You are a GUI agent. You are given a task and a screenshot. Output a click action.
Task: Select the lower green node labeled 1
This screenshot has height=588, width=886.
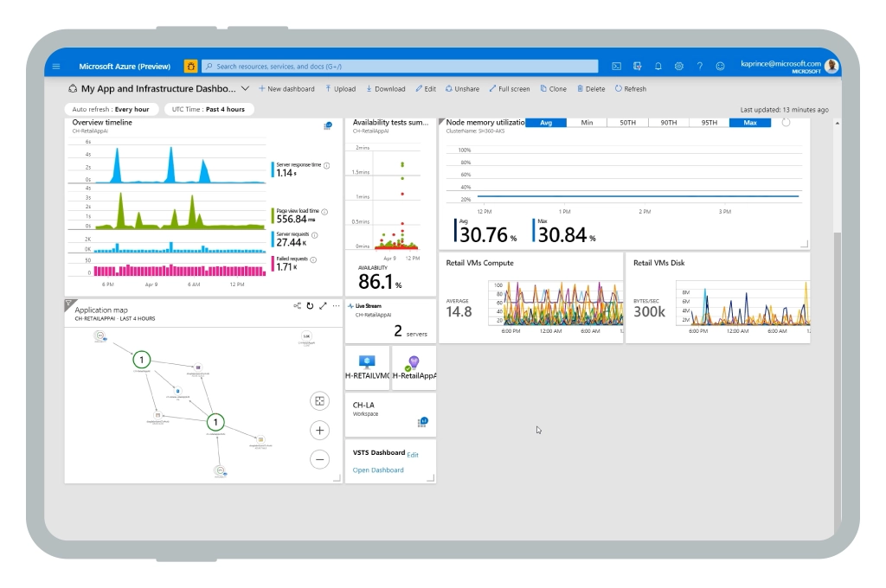click(215, 422)
